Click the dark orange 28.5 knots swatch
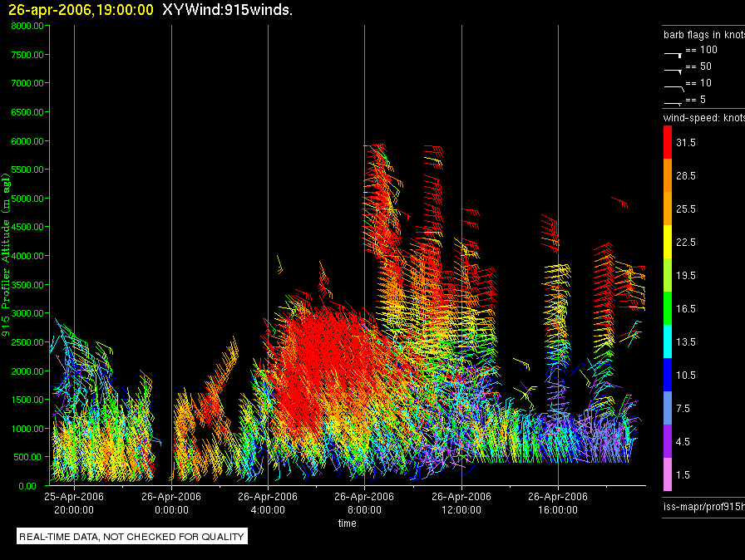This screenshot has height=560, width=745. (x=668, y=175)
